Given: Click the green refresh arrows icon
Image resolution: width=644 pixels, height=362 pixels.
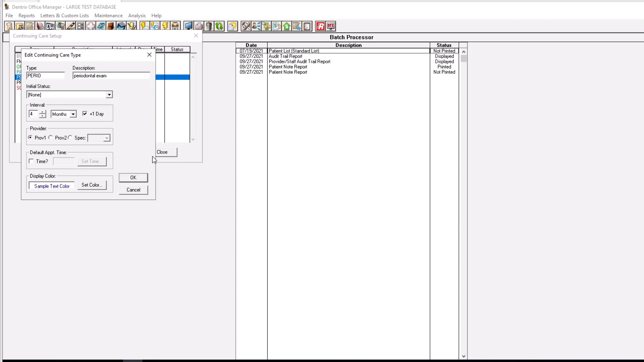Looking at the screenshot, I should (219, 26).
